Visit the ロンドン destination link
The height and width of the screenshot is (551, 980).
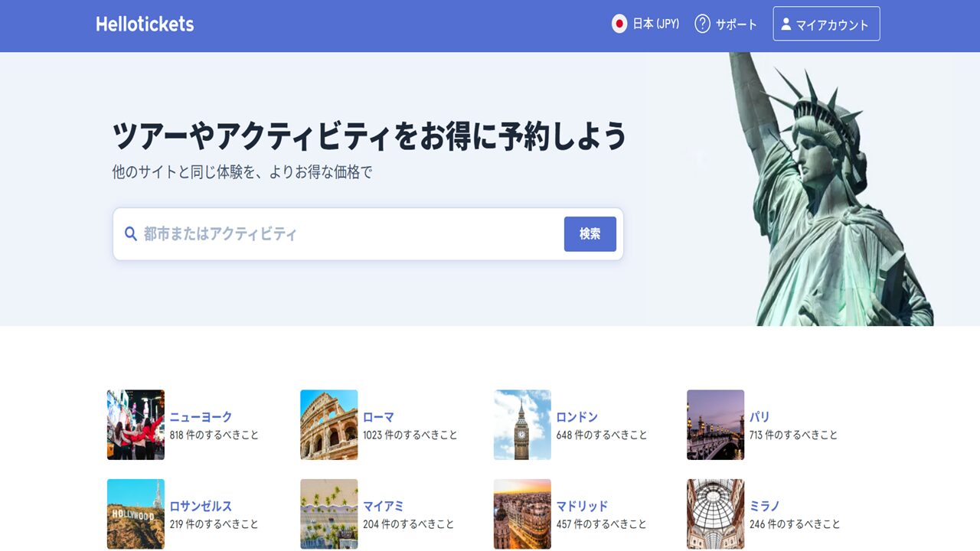577,417
